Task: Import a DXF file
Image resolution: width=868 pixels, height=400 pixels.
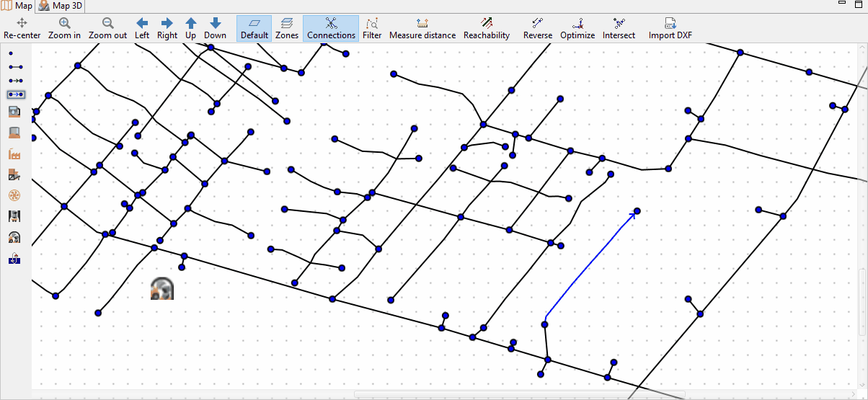Action: point(670,29)
